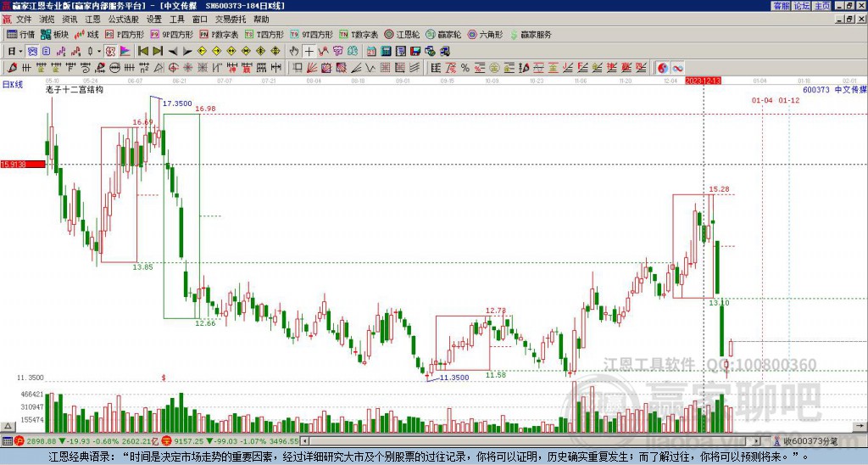Click the 主页 link in title bar

point(822,6)
